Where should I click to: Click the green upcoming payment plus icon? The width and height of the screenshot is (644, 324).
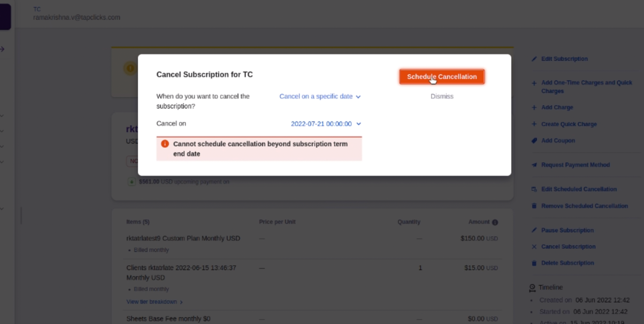132,182
